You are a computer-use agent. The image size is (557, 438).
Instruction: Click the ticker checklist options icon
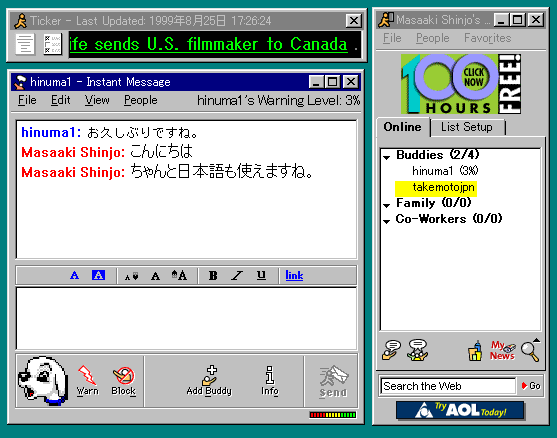[x=52, y=44]
